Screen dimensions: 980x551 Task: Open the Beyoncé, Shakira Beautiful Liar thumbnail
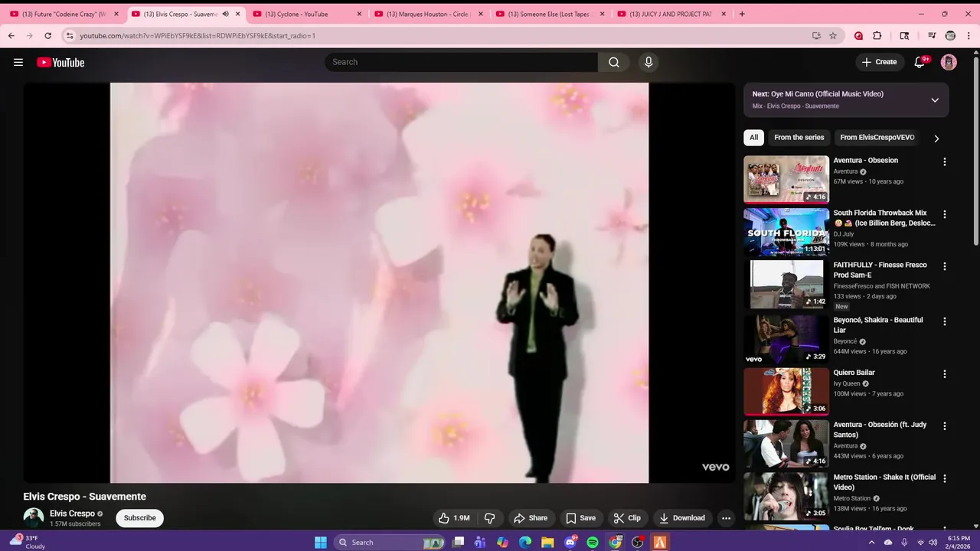[786, 339]
